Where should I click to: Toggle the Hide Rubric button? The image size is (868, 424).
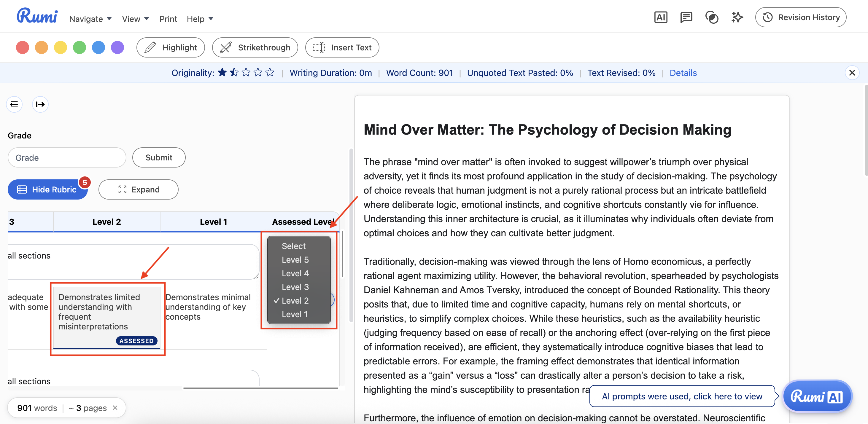click(x=47, y=189)
